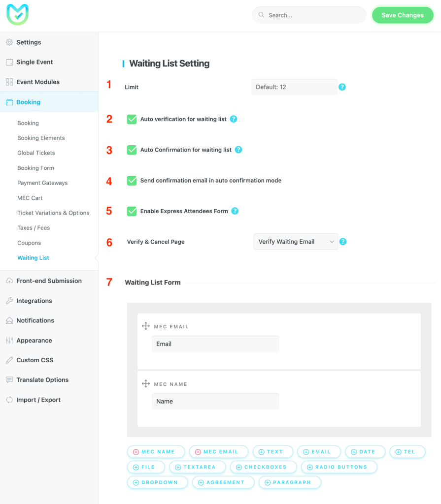Select the Notifications envelope icon

(9, 320)
